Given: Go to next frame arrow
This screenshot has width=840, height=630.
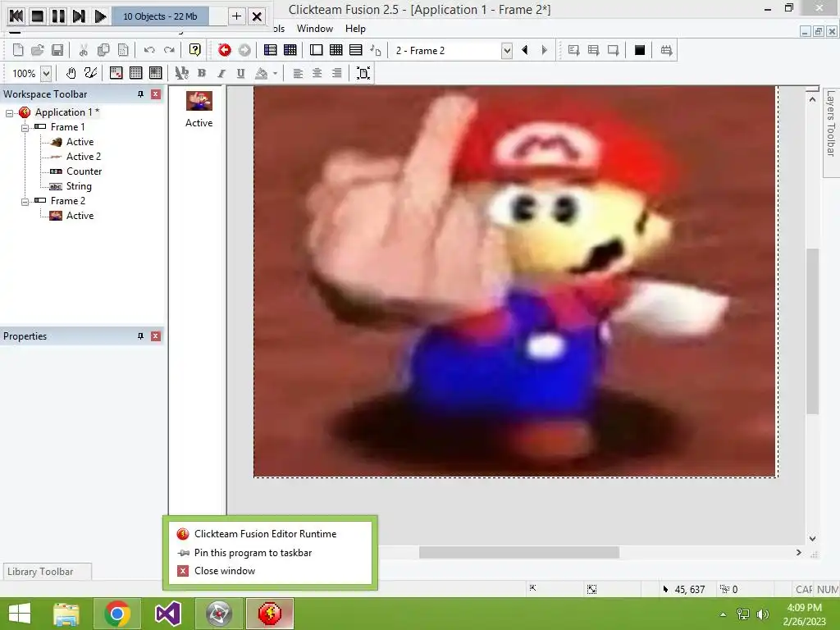Looking at the screenshot, I should pos(545,50).
